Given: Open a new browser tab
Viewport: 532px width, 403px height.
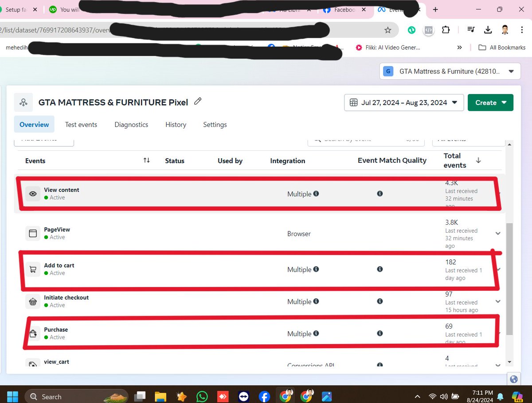Looking at the screenshot, I should click(x=435, y=9).
